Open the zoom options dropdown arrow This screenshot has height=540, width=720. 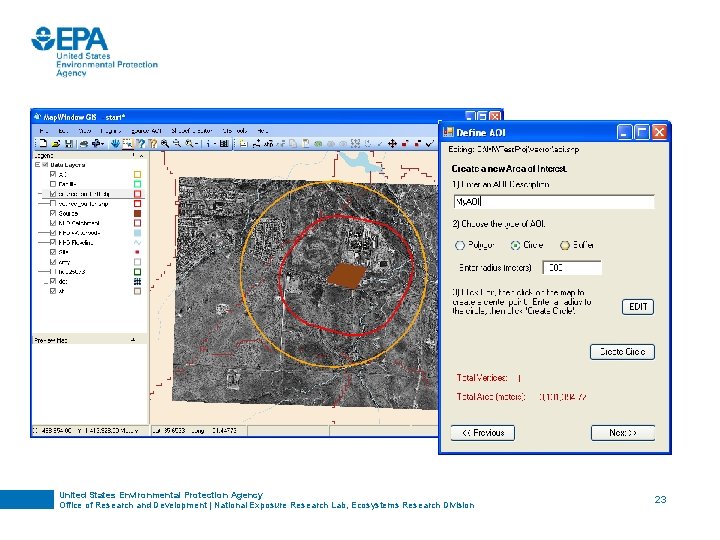[x=197, y=144]
